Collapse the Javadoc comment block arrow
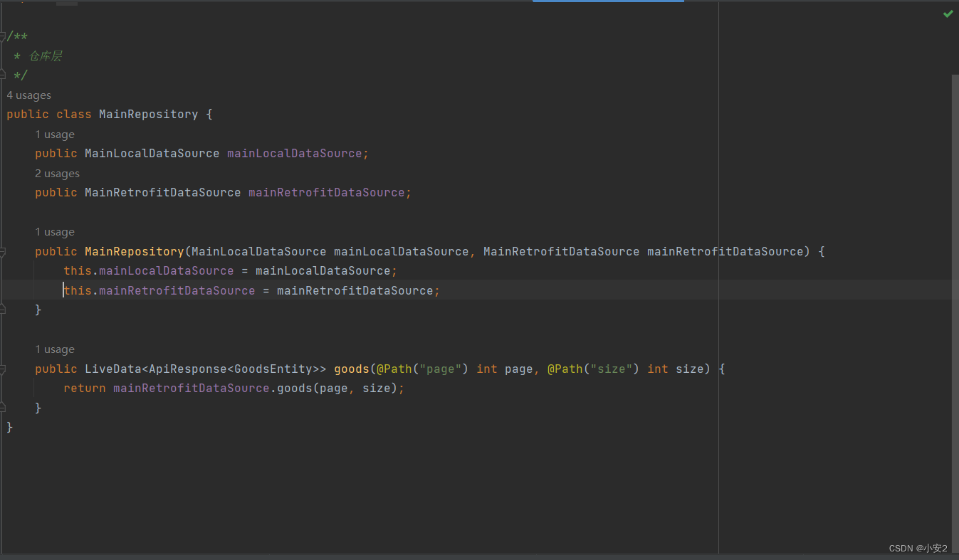The height and width of the screenshot is (560, 959). pyautogui.click(x=3, y=36)
